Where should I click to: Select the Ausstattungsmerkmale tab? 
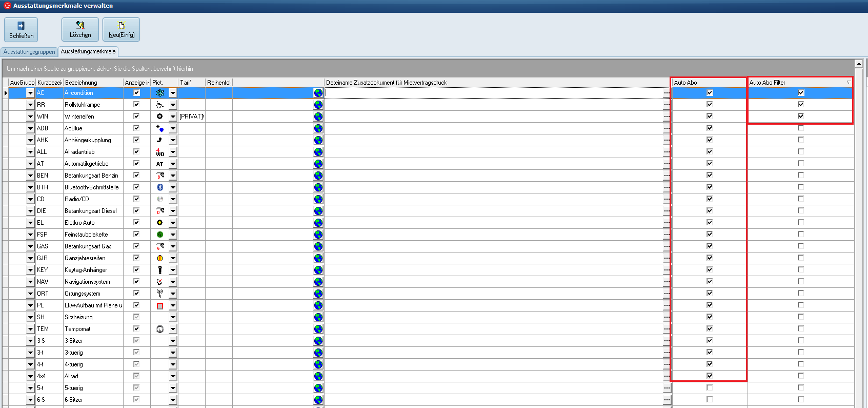(88, 51)
